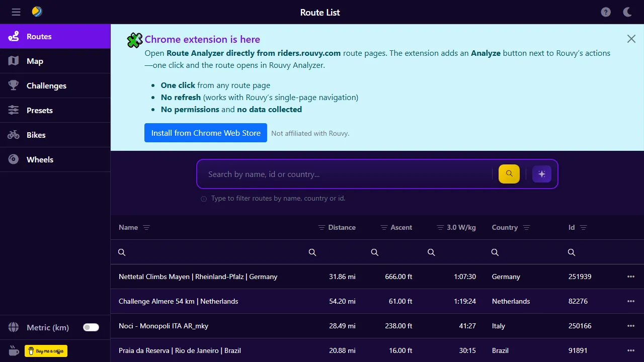Open the hamburger navigation menu
This screenshot has width=644, height=362.
point(16,12)
